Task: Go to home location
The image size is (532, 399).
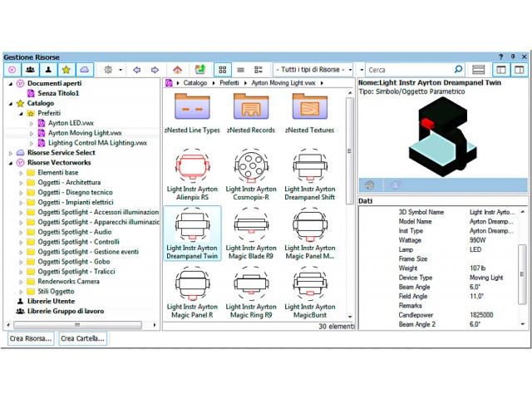Action: [177, 70]
